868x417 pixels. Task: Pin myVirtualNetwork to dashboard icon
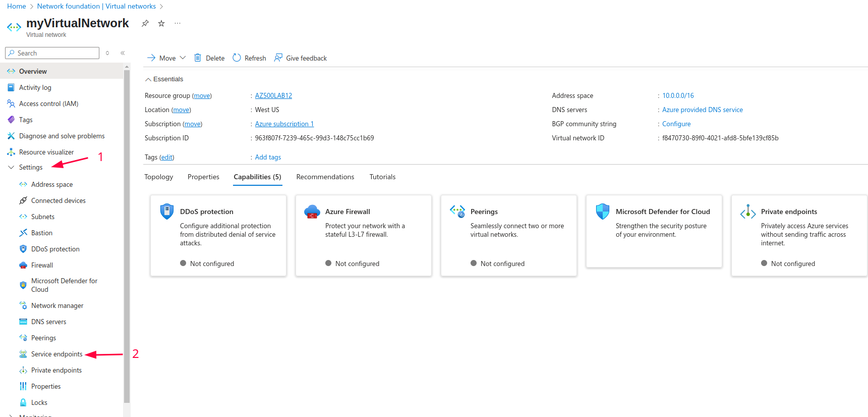(x=145, y=23)
